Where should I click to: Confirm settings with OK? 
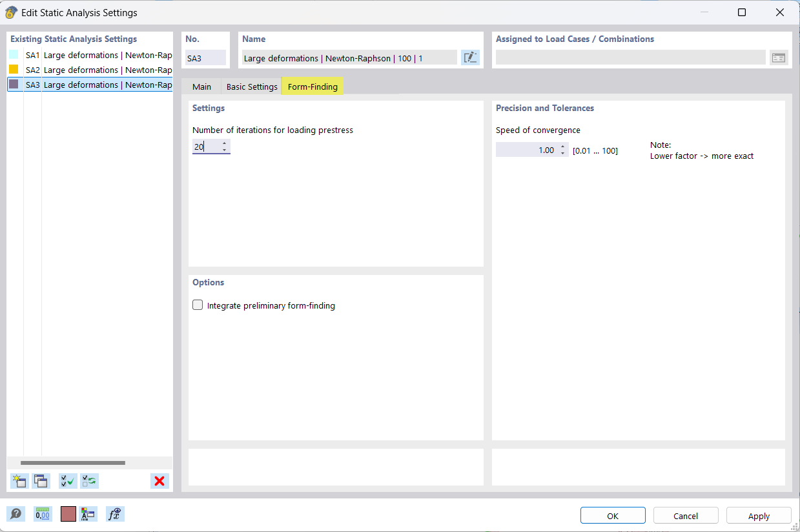click(612, 515)
